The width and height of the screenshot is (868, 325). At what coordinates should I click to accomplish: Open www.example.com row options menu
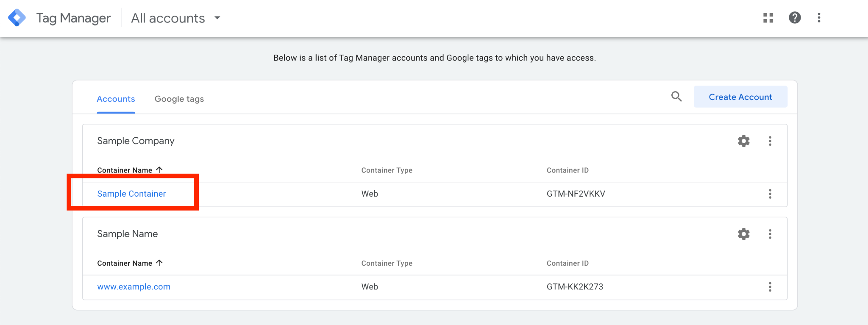(x=770, y=287)
